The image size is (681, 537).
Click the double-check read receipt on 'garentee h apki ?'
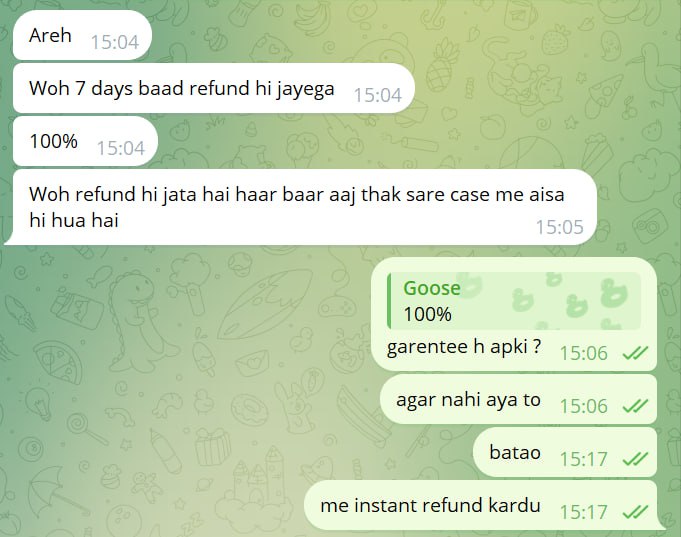pos(635,353)
